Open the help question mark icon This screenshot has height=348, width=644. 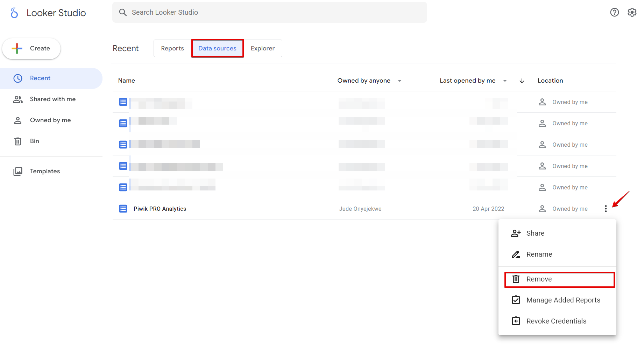pos(615,12)
